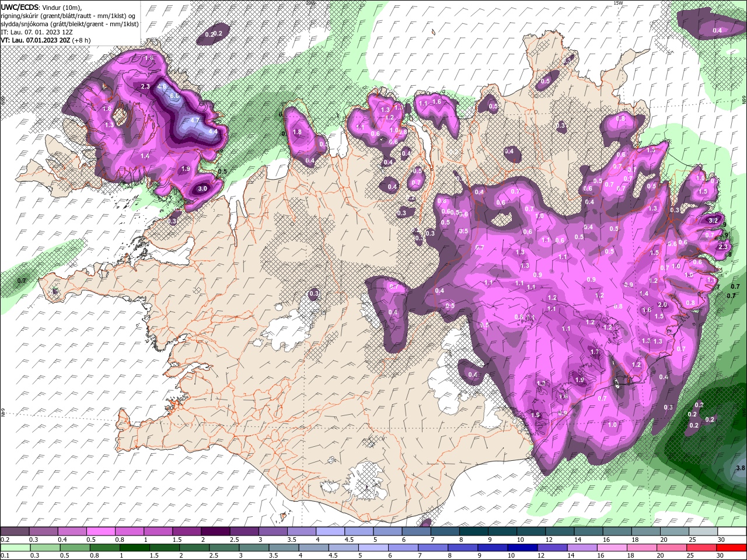Image resolution: width=747 pixels, height=560 pixels.
Task: Click the UWC/ECDS title text
Action: coord(19,7)
